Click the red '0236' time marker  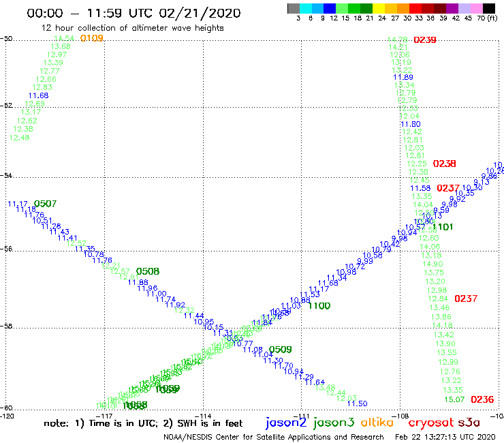(x=482, y=399)
